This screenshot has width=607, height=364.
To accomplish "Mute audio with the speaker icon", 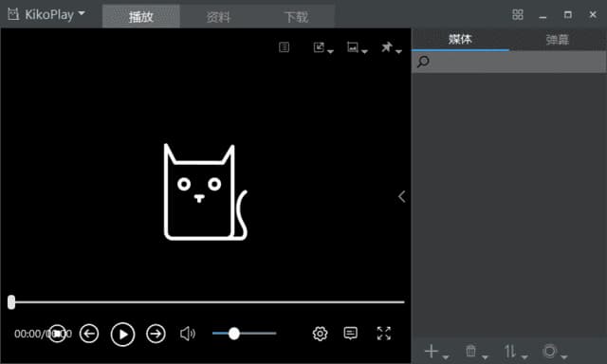I will (x=188, y=334).
